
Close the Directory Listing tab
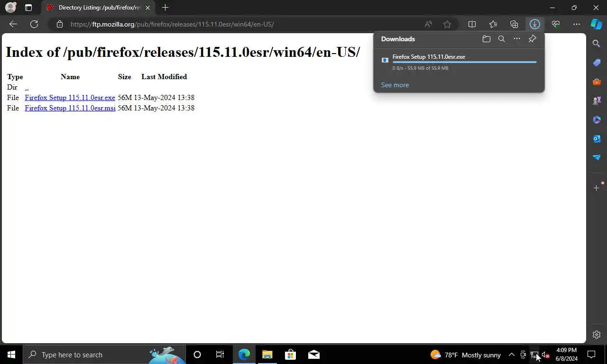point(147,8)
